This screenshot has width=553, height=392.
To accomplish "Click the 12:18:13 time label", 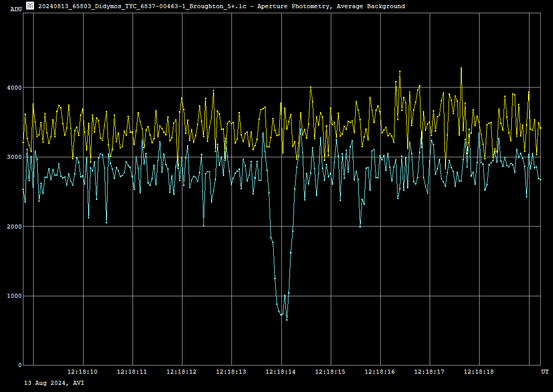I will pos(231,372).
